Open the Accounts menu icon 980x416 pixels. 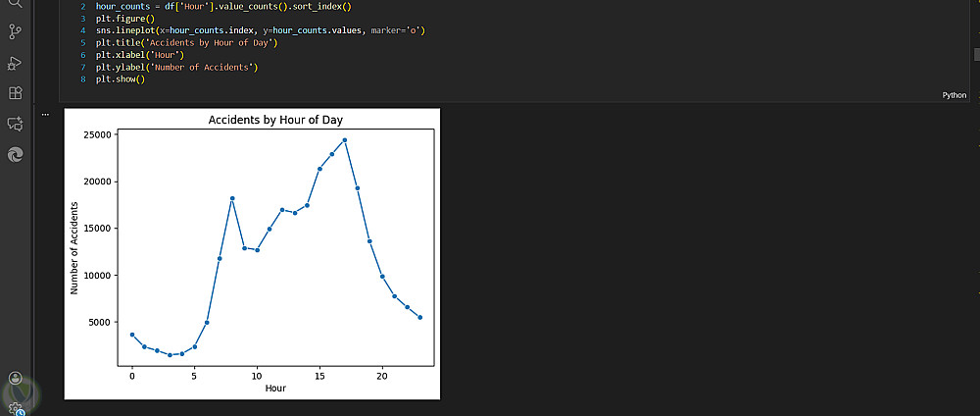(x=15, y=378)
